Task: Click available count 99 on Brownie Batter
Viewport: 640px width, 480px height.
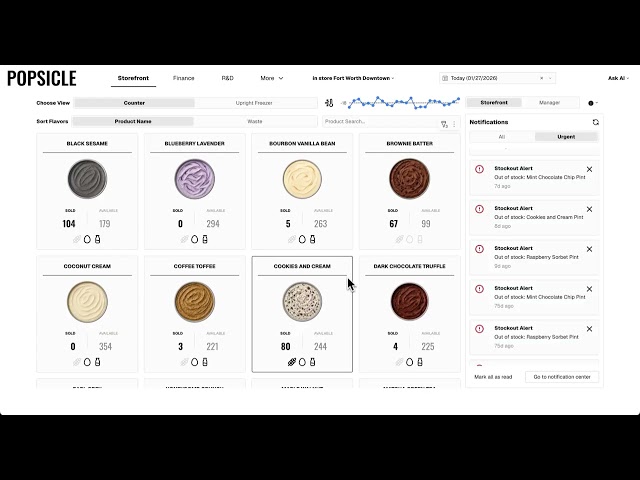Action: 426,224
